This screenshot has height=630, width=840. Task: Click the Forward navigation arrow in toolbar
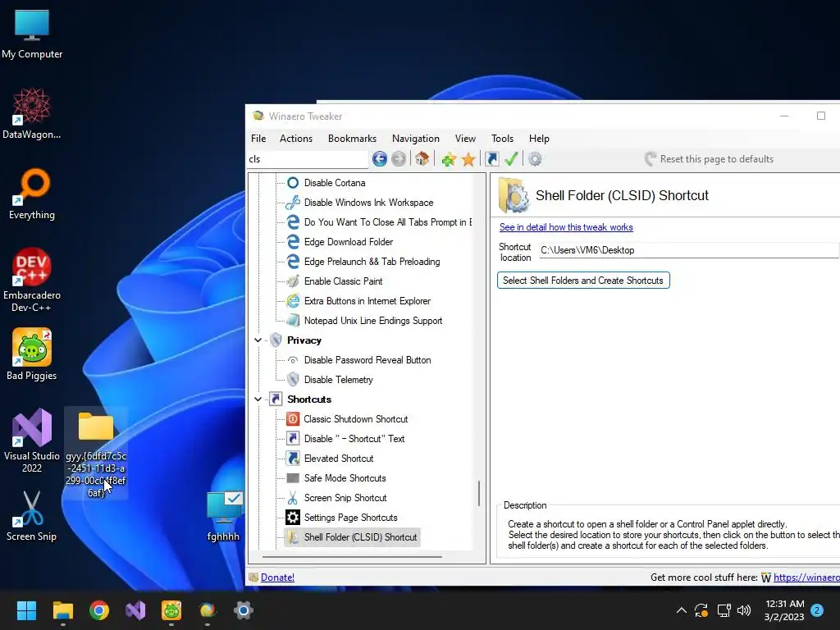[398, 159]
